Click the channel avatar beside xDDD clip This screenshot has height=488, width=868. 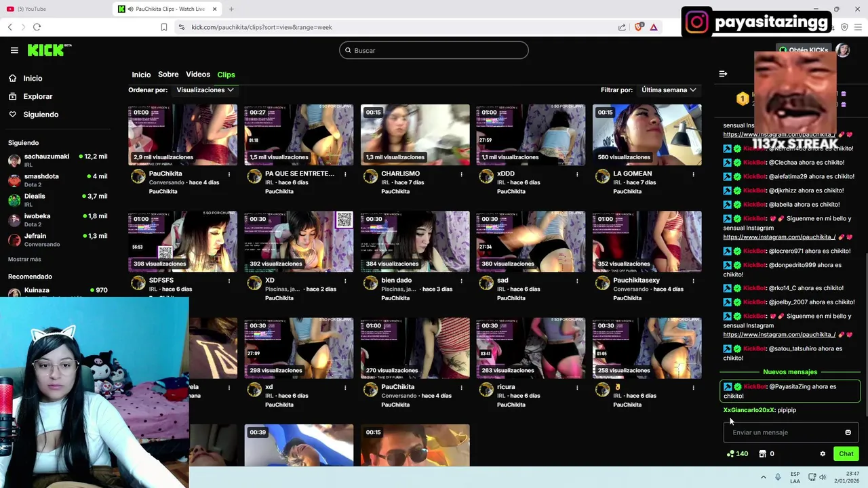tap(486, 177)
